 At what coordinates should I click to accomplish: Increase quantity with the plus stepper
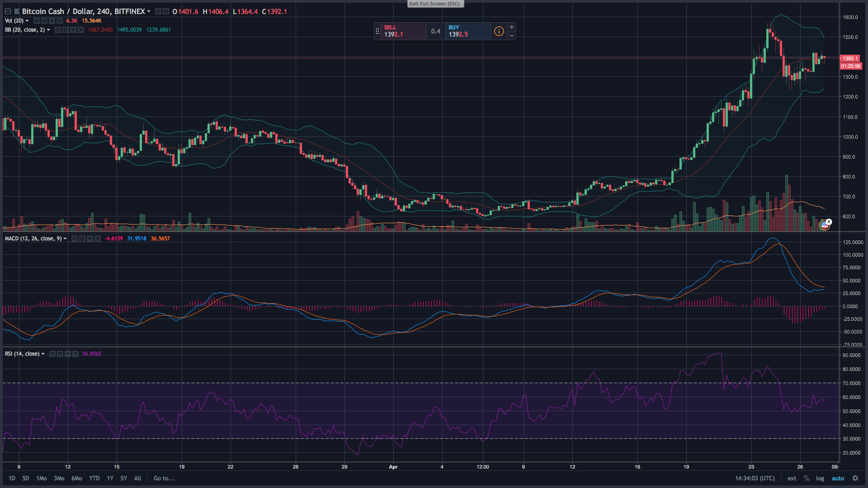(x=512, y=27)
